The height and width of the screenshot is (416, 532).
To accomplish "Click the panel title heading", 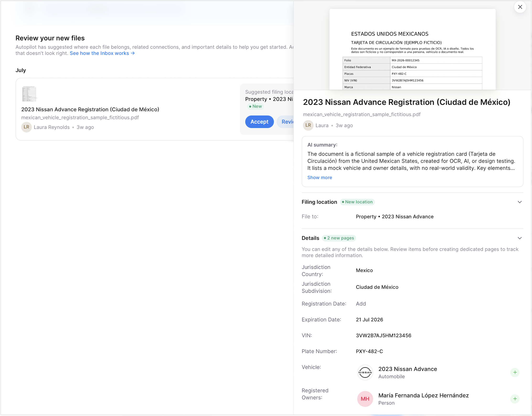I will click(406, 102).
